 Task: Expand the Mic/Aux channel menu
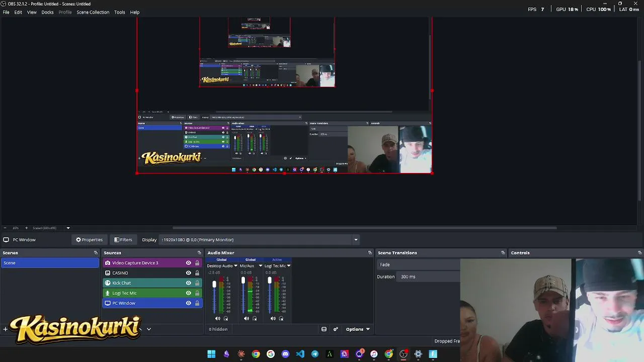tap(260, 266)
